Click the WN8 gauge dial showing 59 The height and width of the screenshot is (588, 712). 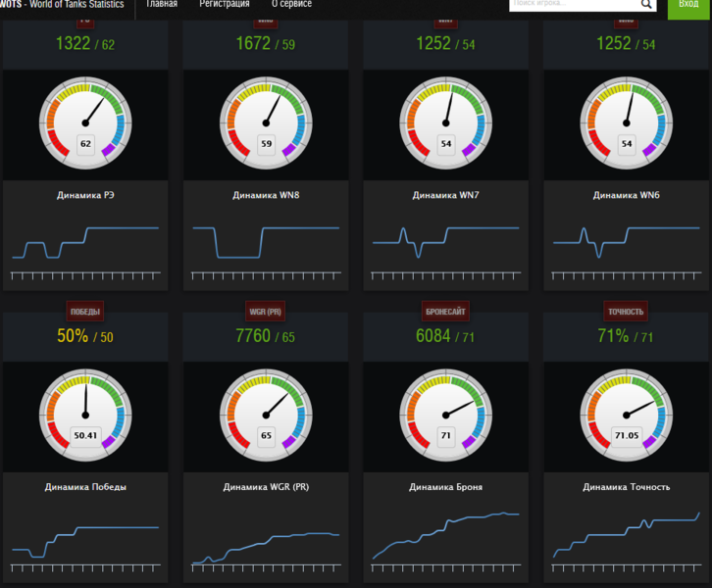[266, 122]
